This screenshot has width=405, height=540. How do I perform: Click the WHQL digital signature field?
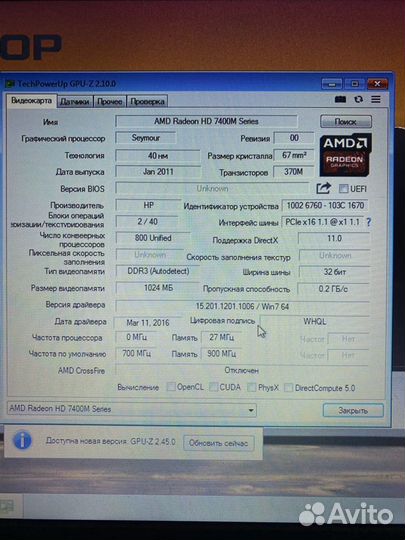(314, 322)
